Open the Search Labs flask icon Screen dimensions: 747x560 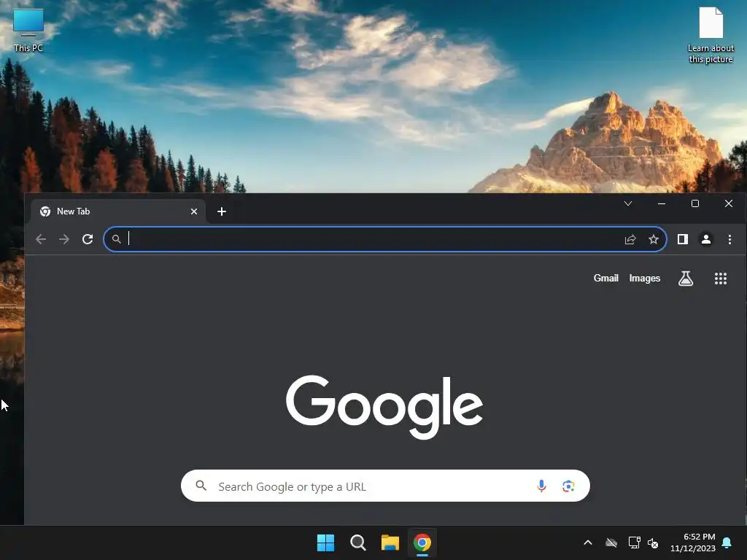tap(686, 279)
